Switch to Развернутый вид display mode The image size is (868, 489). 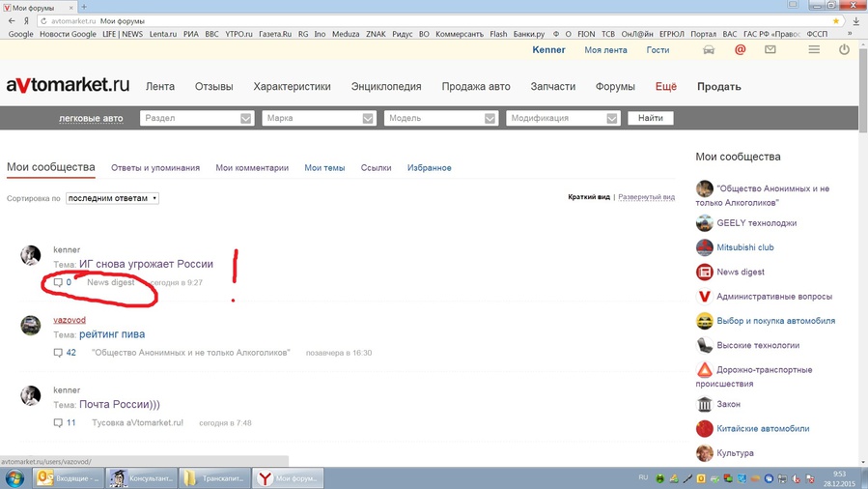tap(646, 197)
